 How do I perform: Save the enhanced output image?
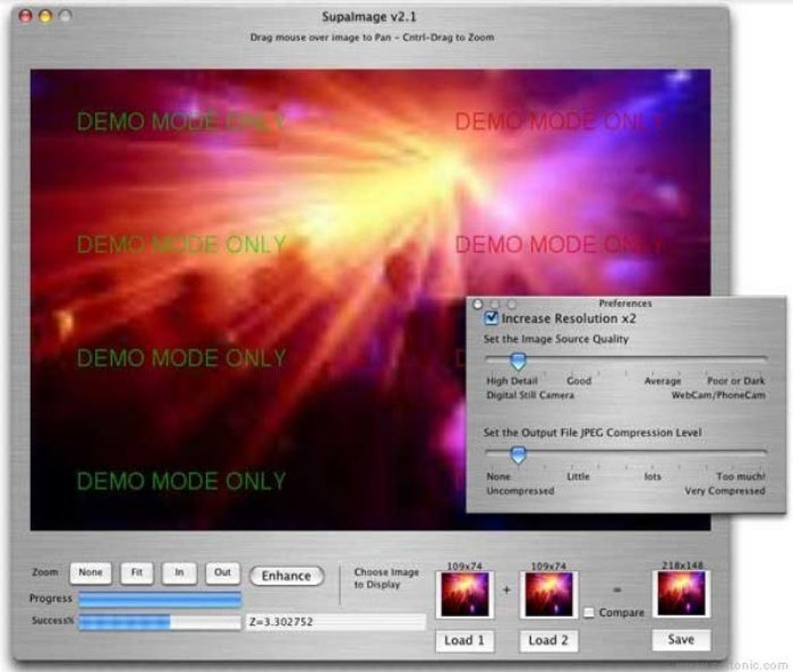pyautogui.click(x=681, y=639)
